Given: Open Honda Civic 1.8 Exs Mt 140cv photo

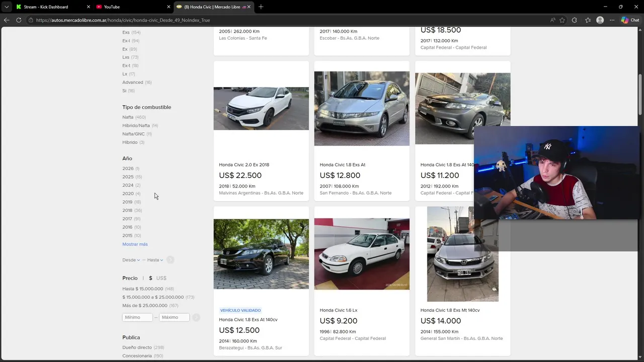Looking at the screenshot, I should point(462,254).
